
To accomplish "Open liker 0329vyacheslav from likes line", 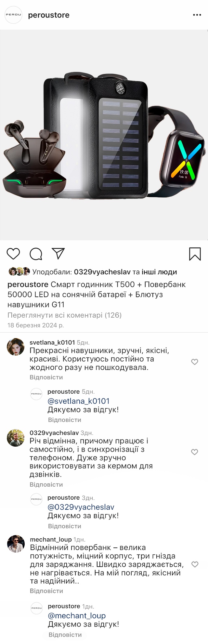I will tap(102, 272).
